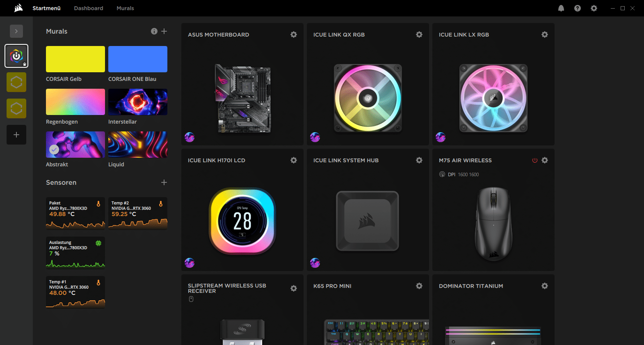Viewport: 644px width, 345px height.
Task: Select the first home profile icon in sidebar
Action: pos(16,56)
